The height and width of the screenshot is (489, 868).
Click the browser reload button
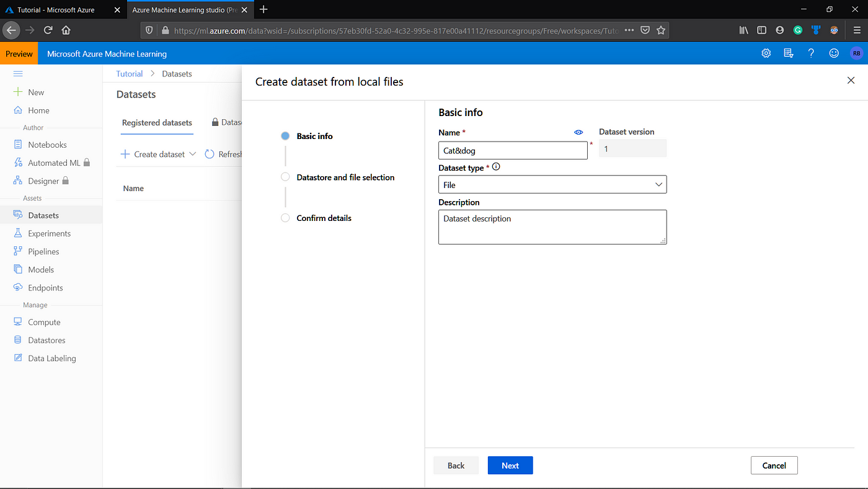coord(48,30)
